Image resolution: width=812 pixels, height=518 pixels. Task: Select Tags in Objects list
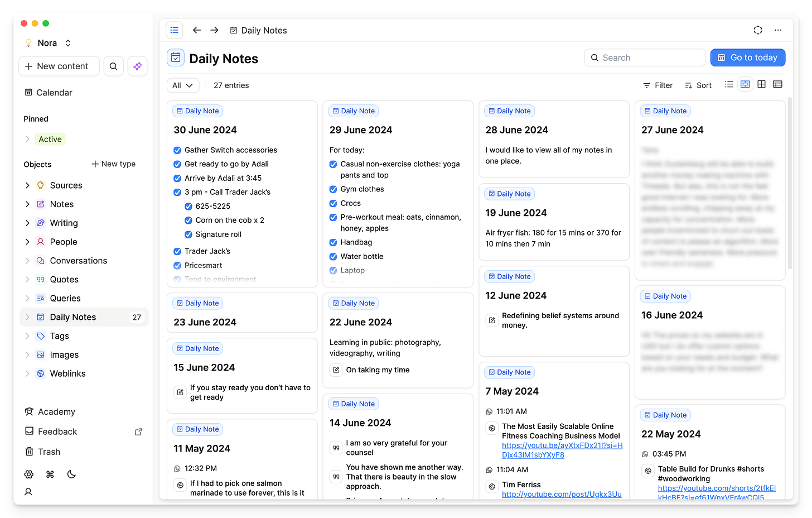(84, 336)
